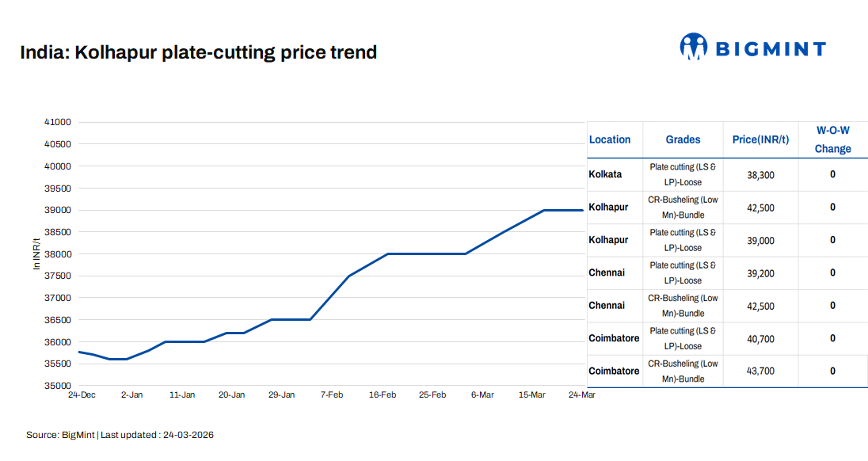Image resolution: width=868 pixels, height=461 pixels.
Task: Select the Kolkata location cell
Action: click(606, 174)
